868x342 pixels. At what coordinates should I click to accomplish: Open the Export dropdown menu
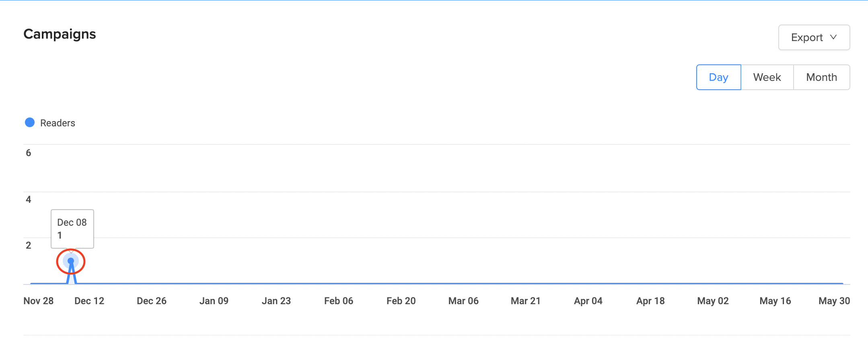click(813, 37)
